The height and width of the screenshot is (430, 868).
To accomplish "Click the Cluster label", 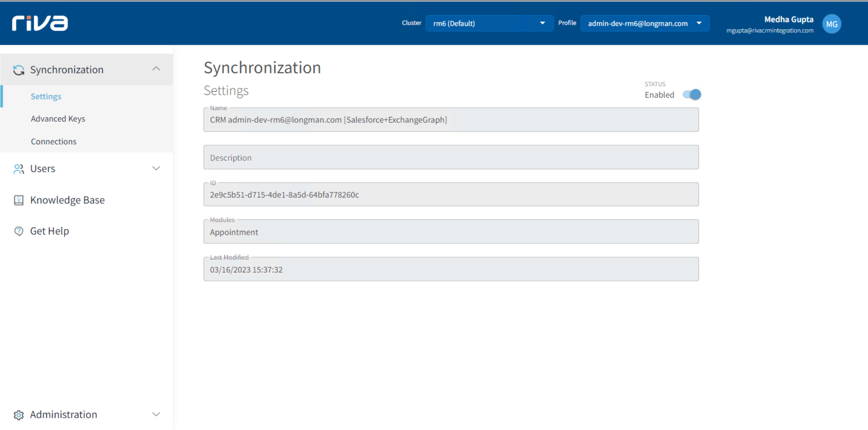I will (x=411, y=23).
